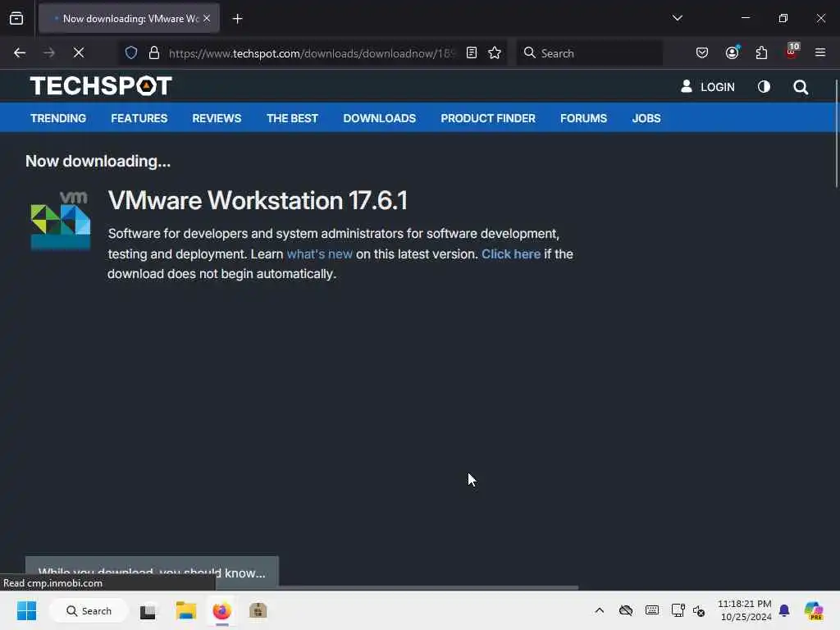The width and height of the screenshot is (840, 630).
Task: Open the LOGIN link
Action: coord(708,87)
